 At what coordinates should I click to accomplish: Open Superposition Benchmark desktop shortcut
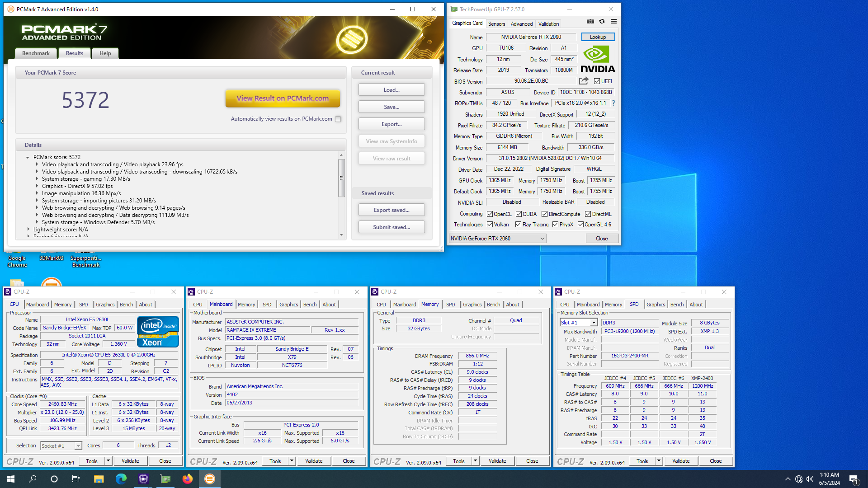pos(86,261)
